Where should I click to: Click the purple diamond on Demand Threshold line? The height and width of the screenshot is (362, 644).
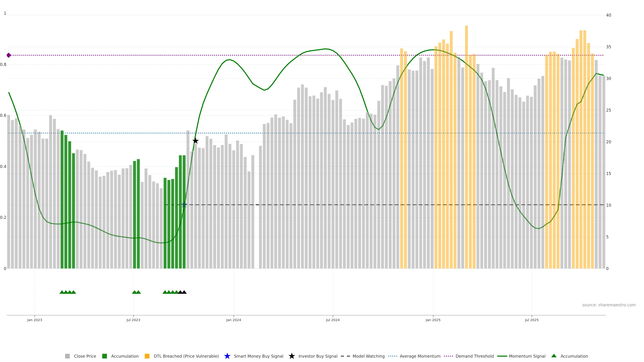pyautogui.click(x=9, y=55)
